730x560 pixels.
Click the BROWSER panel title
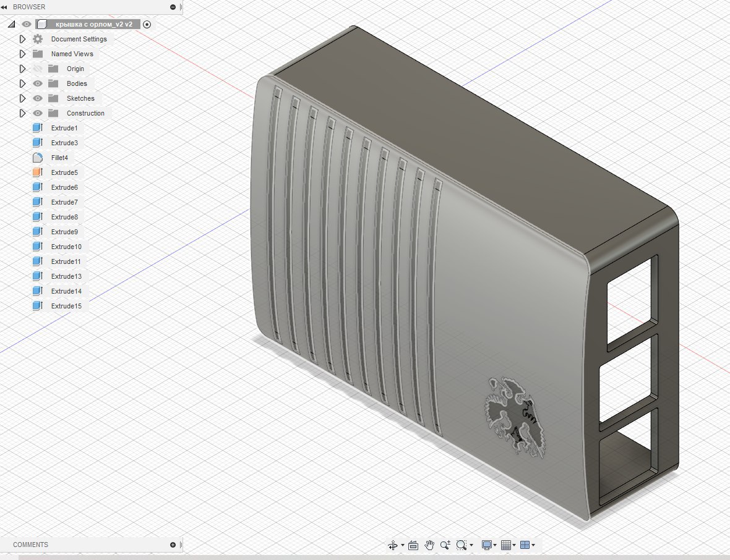pyautogui.click(x=29, y=7)
